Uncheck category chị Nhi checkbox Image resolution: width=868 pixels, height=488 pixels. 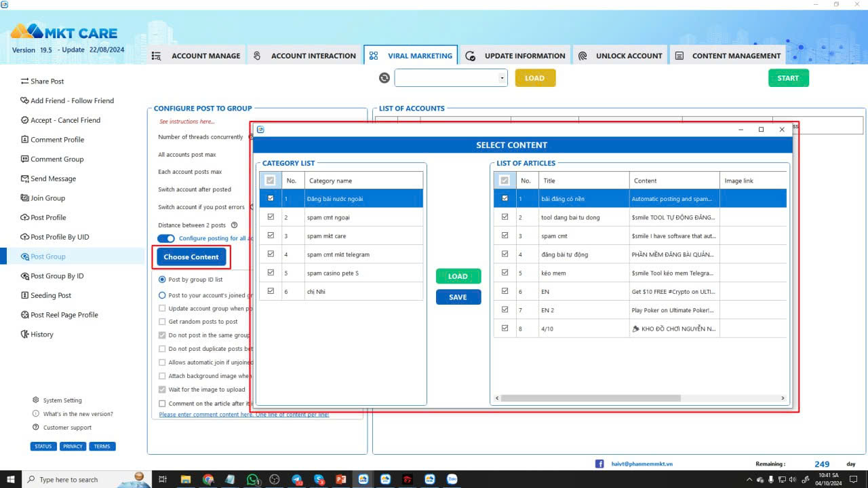[271, 291]
